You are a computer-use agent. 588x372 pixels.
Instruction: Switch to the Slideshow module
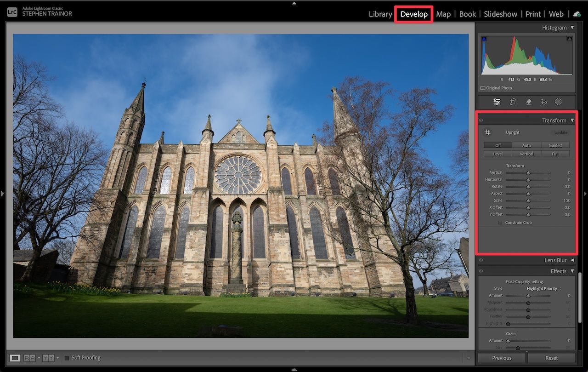point(501,14)
